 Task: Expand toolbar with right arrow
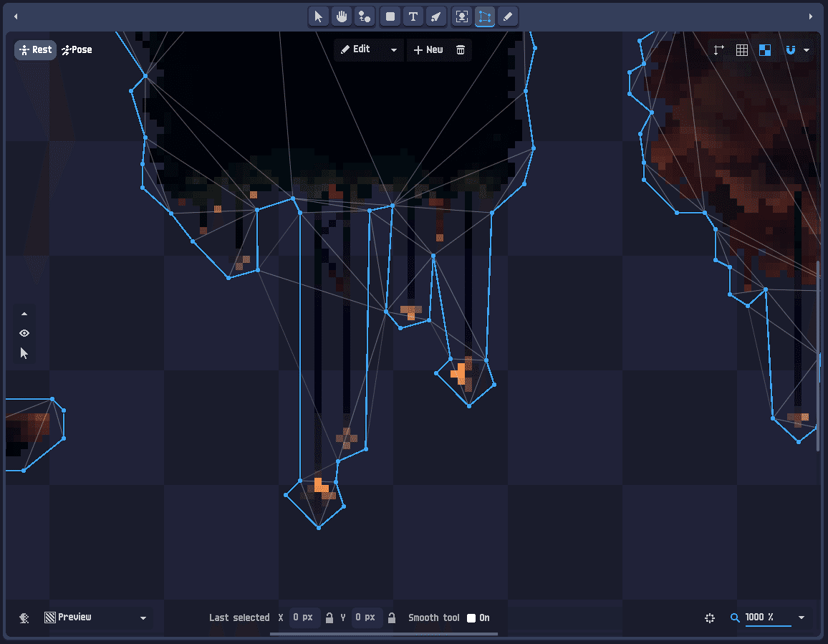(811, 16)
